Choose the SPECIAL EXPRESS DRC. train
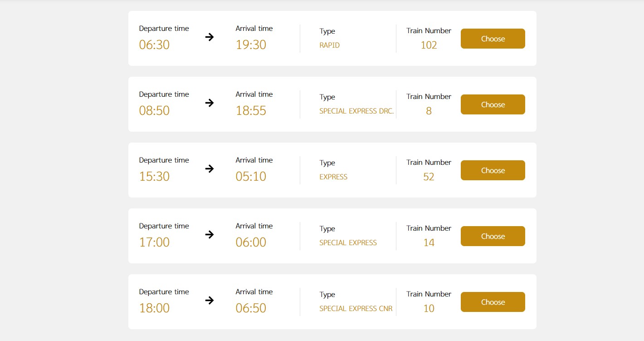This screenshot has height=341, width=644. [x=493, y=104]
